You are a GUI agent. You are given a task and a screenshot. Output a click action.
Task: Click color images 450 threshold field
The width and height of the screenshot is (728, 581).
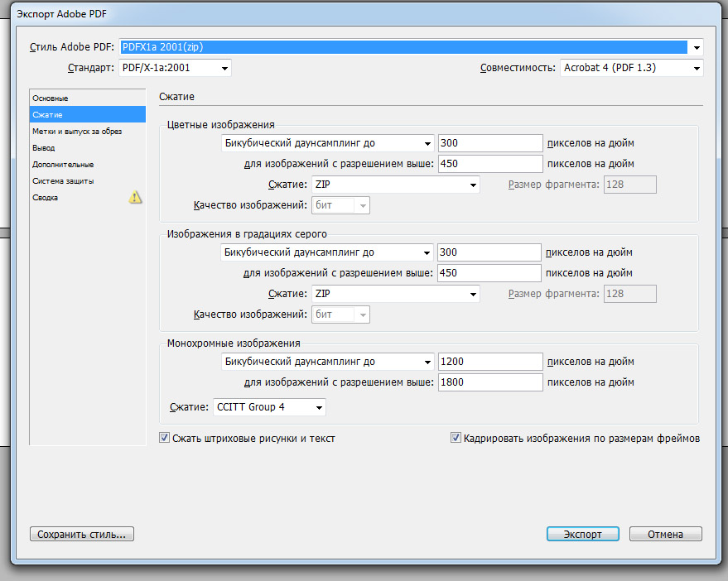pos(490,164)
